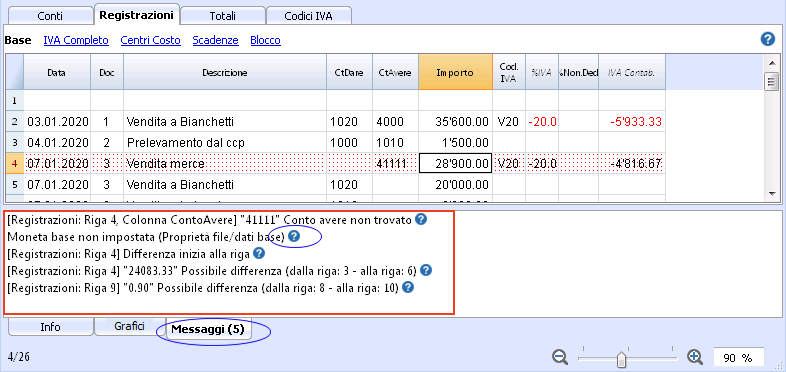Click the 1'500.00 amount cell
Viewport: 786px width, 372px height.
[x=455, y=142]
